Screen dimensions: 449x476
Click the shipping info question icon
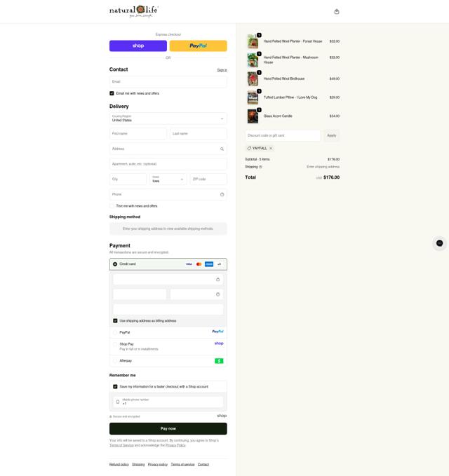(x=260, y=167)
